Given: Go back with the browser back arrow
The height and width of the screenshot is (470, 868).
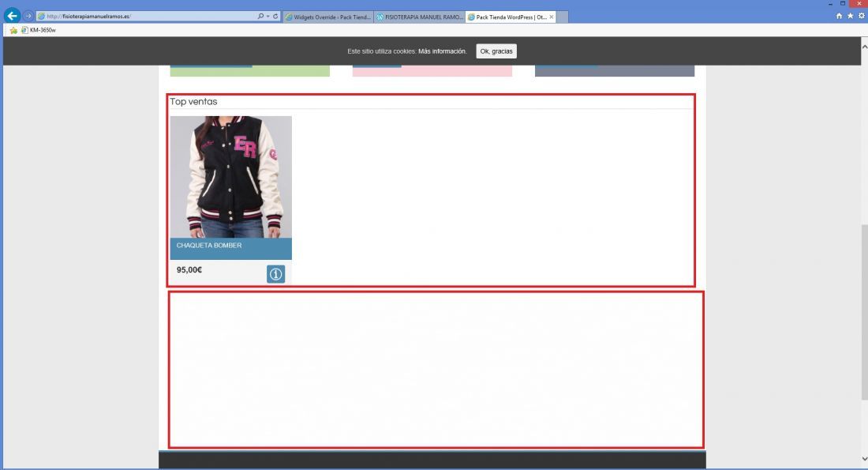Looking at the screenshot, I should [x=12, y=16].
